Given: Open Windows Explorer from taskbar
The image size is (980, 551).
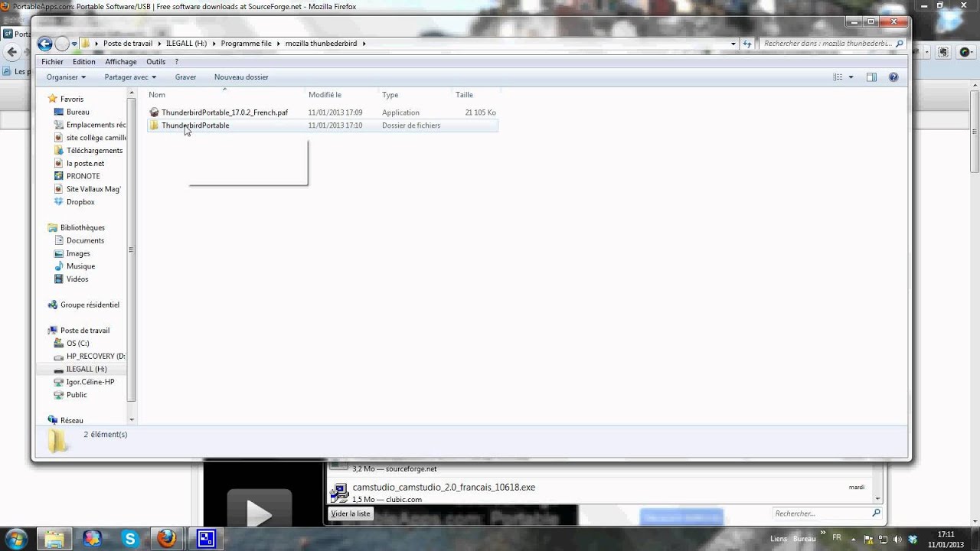Looking at the screenshot, I should (54, 539).
